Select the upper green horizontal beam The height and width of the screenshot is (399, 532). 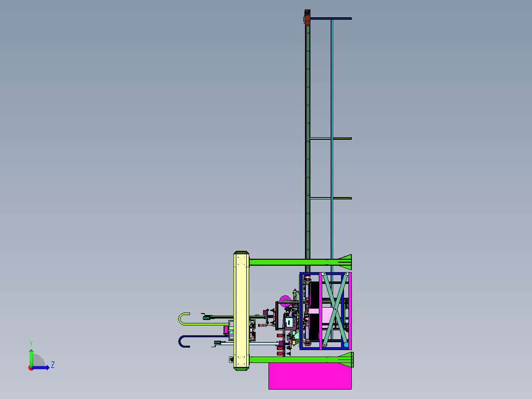coord(300,262)
